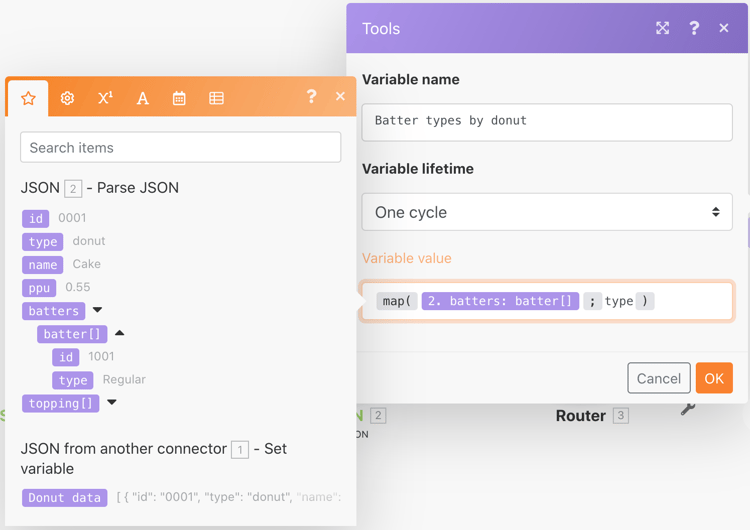Click the wrench tools icon near Router

[x=688, y=409]
